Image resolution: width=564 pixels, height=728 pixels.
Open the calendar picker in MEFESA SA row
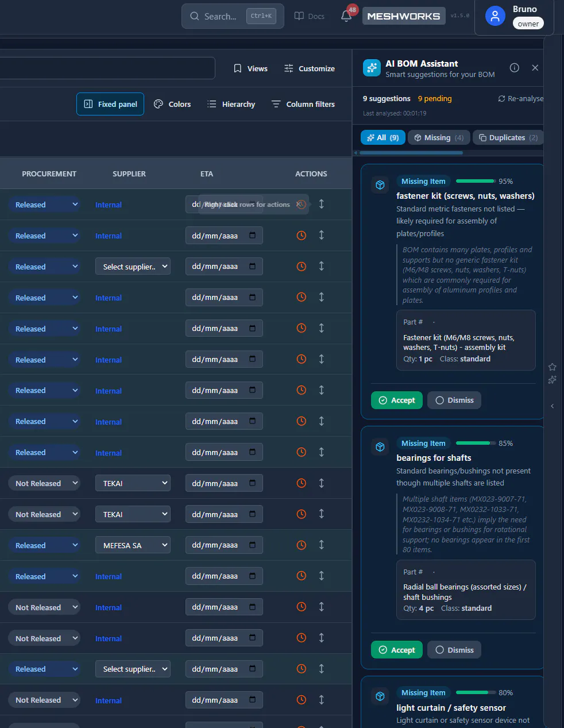tap(252, 545)
